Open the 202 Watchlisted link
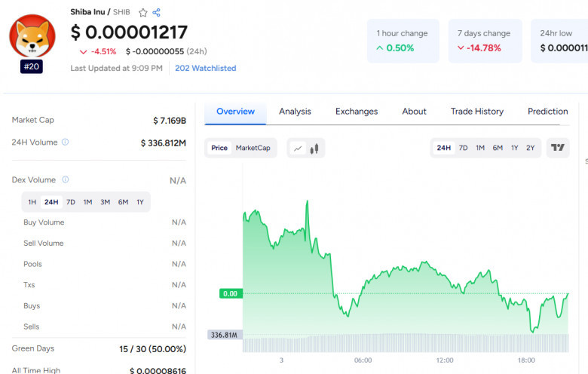This screenshot has width=588, height=374. tap(206, 69)
